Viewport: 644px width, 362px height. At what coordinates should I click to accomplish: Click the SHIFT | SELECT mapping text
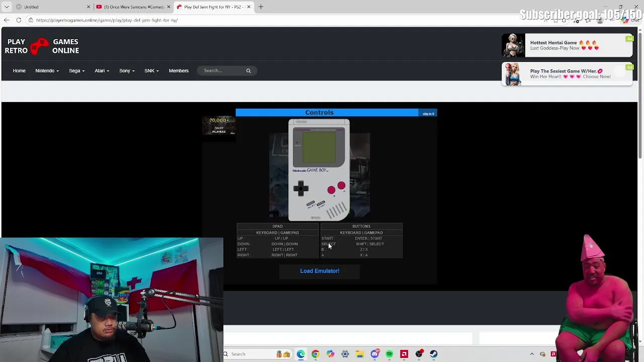[370, 244]
